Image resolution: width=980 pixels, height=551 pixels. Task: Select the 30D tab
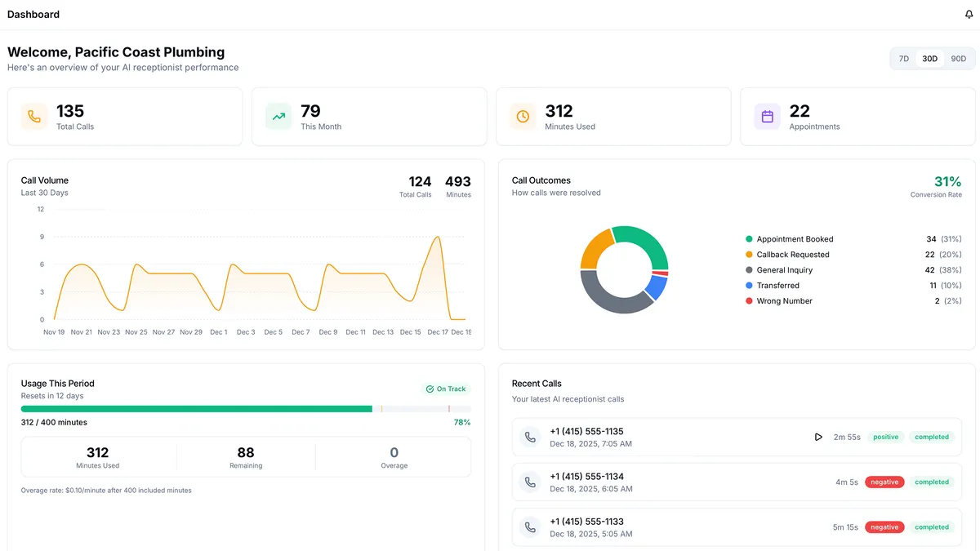point(930,58)
